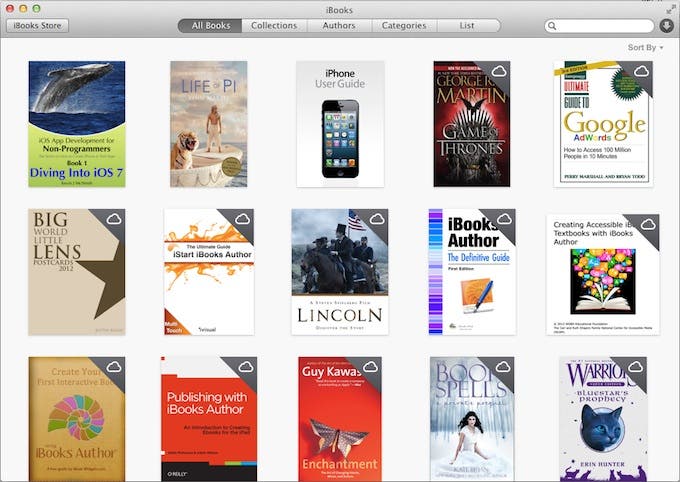Open Publishing with iBooks Author book
The height and width of the screenshot is (482, 680).
(209, 419)
